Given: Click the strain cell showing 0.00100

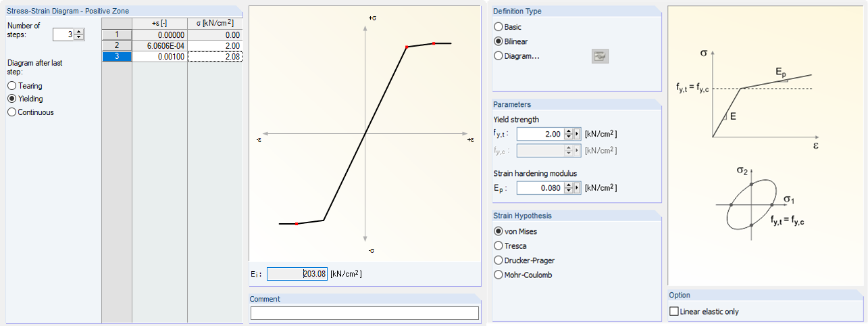Looking at the screenshot, I should tap(159, 57).
